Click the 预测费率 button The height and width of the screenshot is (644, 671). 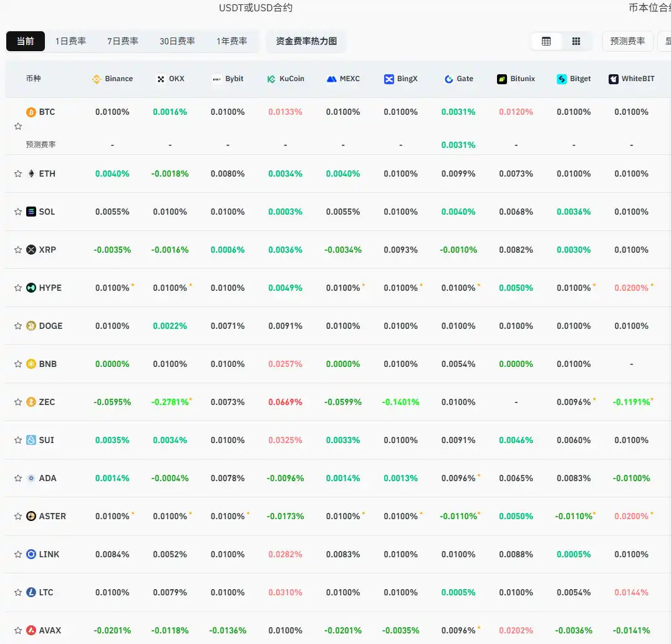(627, 42)
